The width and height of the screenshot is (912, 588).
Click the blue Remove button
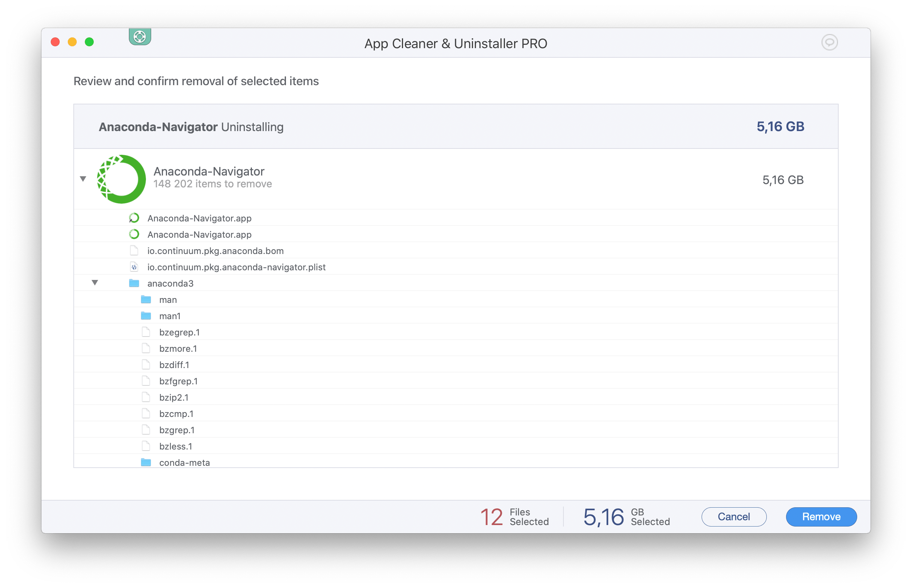[821, 517]
